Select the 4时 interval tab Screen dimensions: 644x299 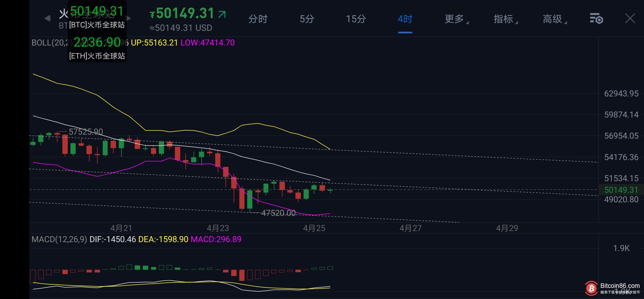405,19
